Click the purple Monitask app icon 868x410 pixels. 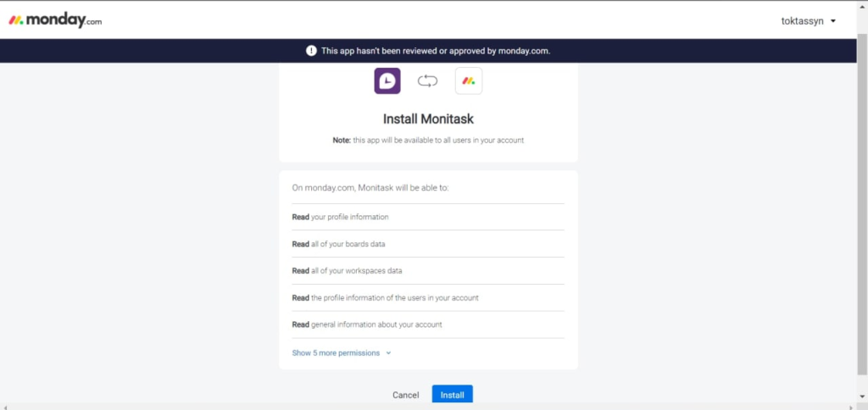(387, 80)
